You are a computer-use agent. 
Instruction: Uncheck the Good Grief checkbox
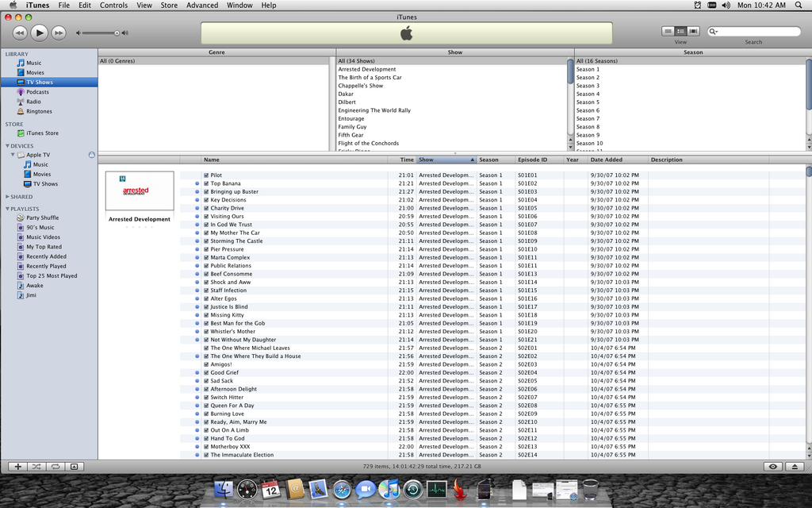(206, 373)
